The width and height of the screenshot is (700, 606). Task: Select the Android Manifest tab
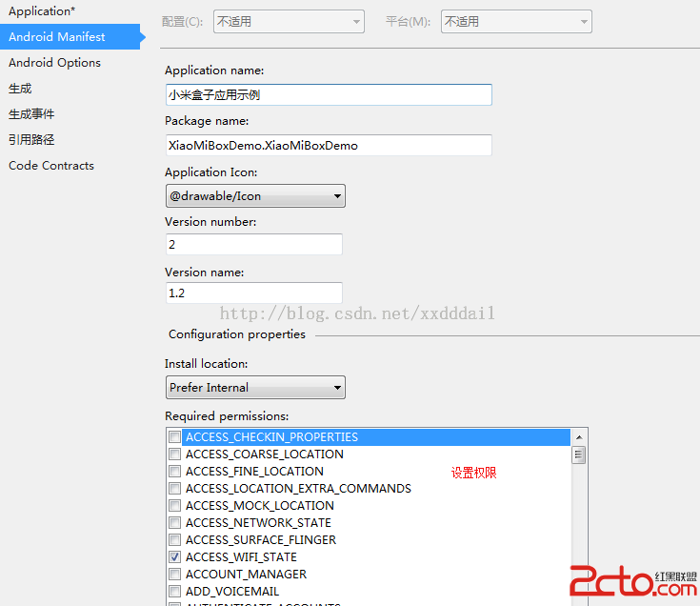[70, 36]
